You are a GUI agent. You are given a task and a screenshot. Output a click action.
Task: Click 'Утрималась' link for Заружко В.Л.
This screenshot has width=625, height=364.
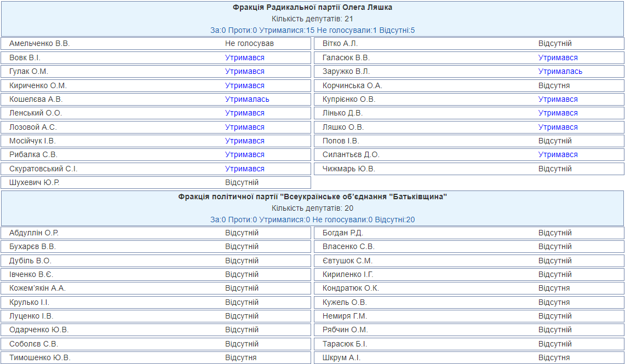tap(560, 71)
